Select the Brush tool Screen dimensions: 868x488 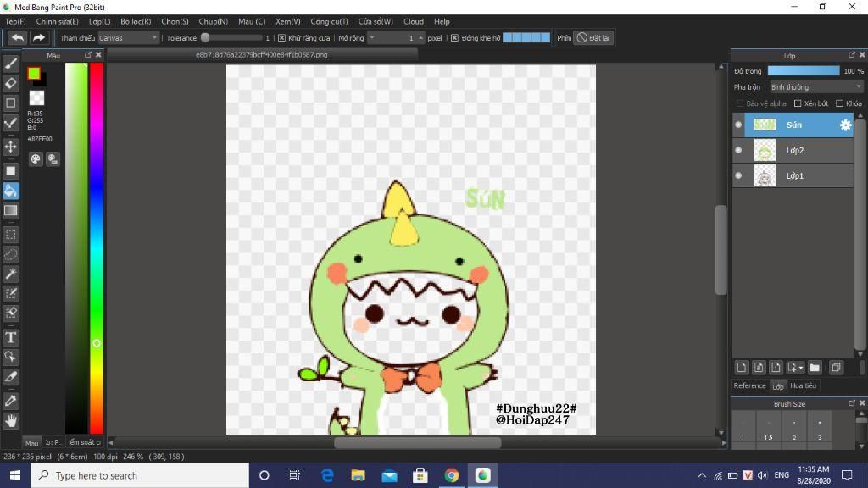[x=10, y=64]
